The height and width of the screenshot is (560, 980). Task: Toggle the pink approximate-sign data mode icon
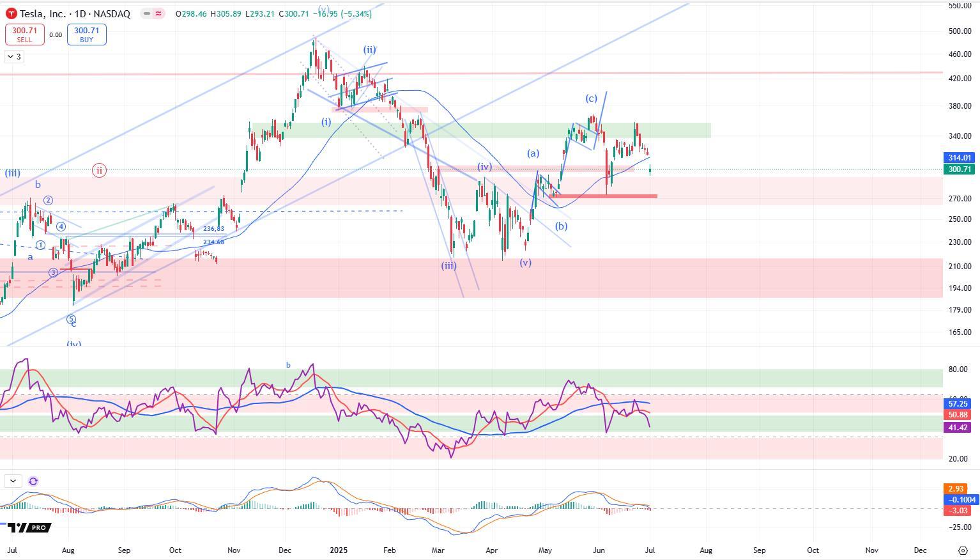point(158,13)
